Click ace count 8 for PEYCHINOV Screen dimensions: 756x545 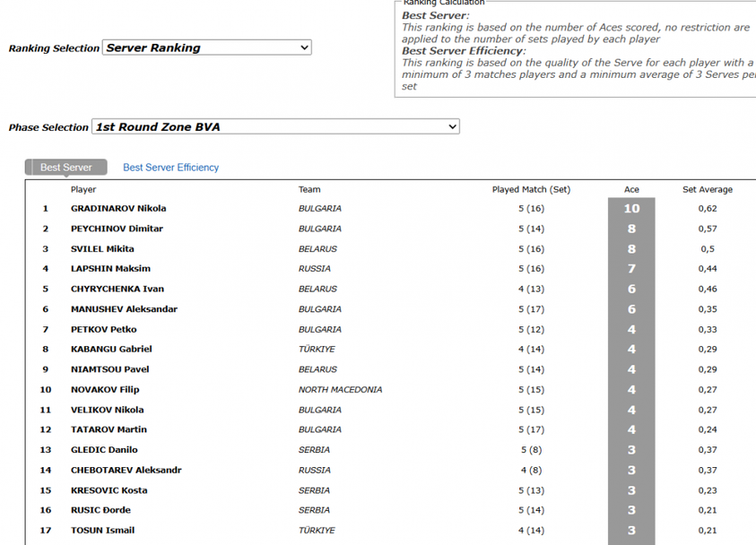pyautogui.click(x=631, y=229)
